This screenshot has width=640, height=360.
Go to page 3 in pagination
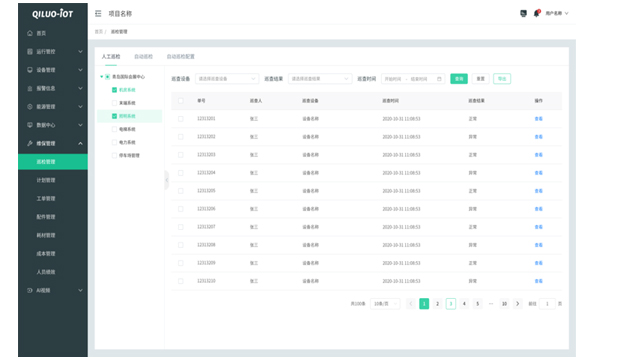(x=451, y=304)
